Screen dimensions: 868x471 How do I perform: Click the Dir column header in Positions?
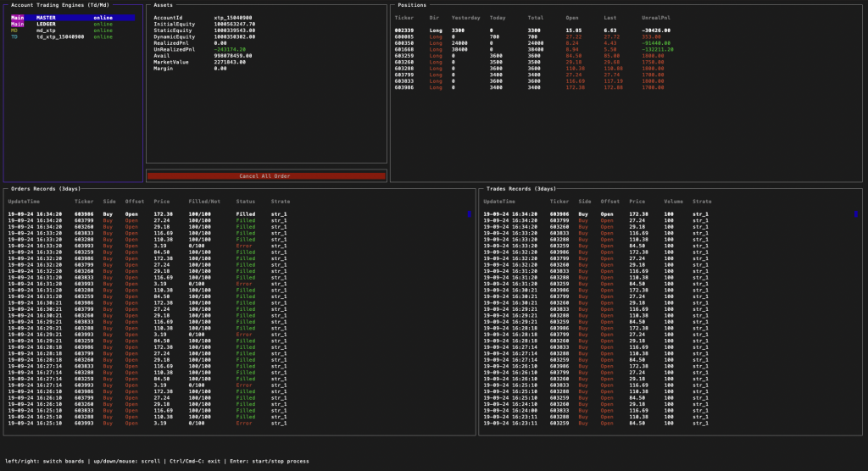coord(434,18)
